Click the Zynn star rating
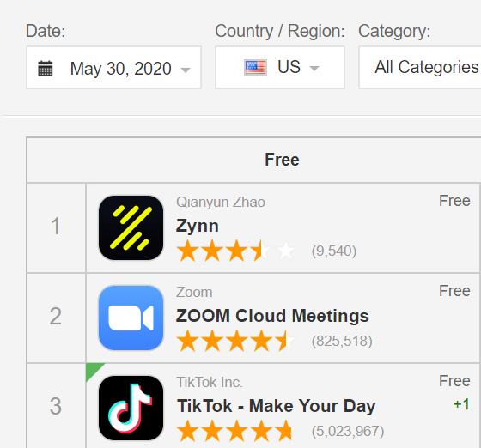The width and height of the screenshot is (481, 448). tap(235, 251)
